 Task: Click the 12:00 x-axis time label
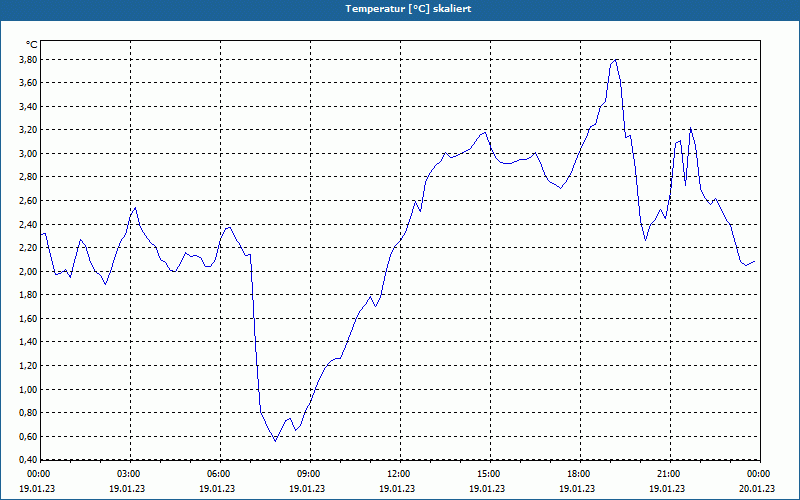pyautogui.click(x=398, y=474)
